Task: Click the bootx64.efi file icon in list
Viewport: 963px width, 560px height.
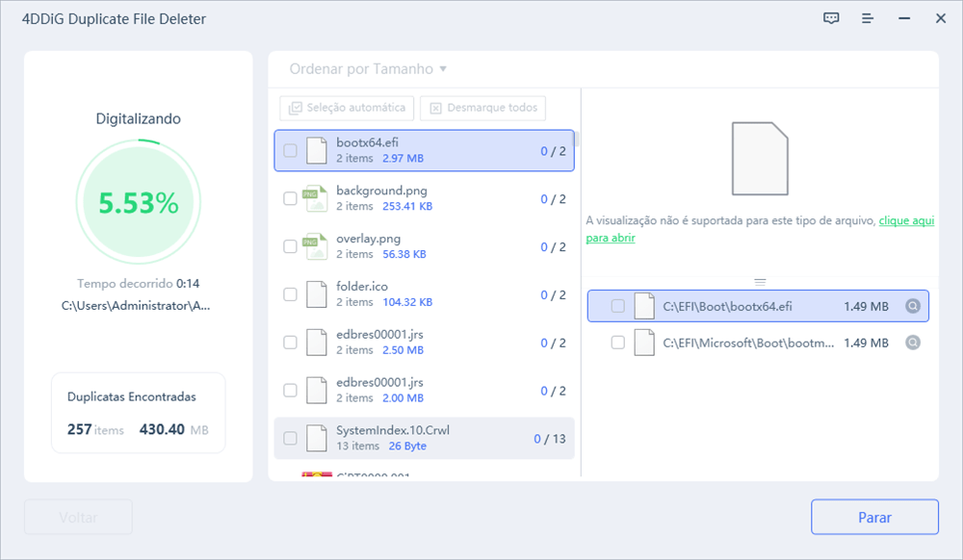Action: [x=316, y=150]
